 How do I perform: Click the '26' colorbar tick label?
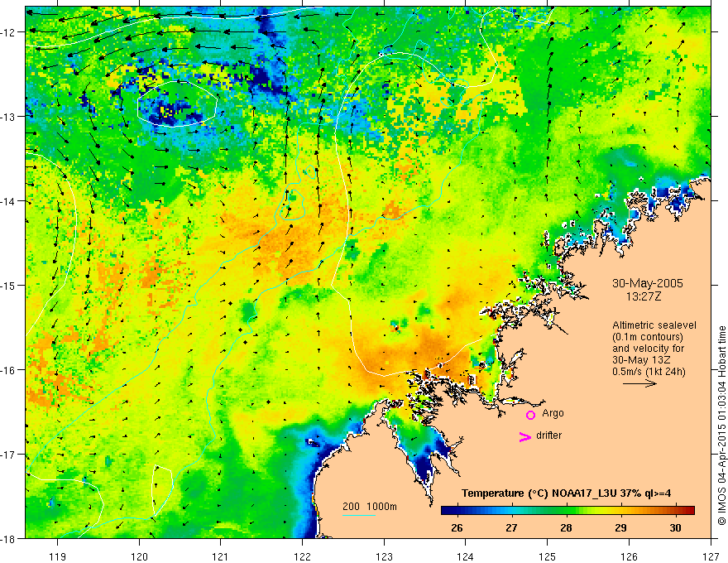coord(457,527)
